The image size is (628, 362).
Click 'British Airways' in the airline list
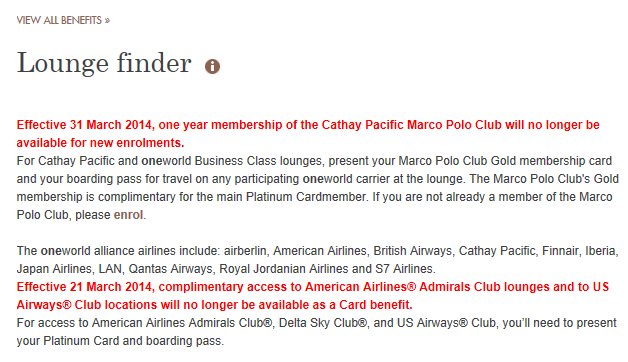pyautogui.click(x=413, y=251)
